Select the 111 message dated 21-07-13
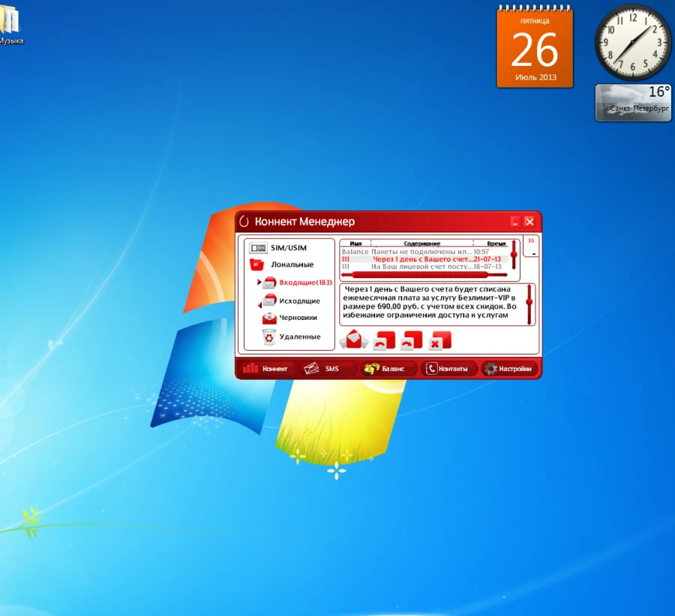Viewport: 675px width, 616px height. (424, 259)
